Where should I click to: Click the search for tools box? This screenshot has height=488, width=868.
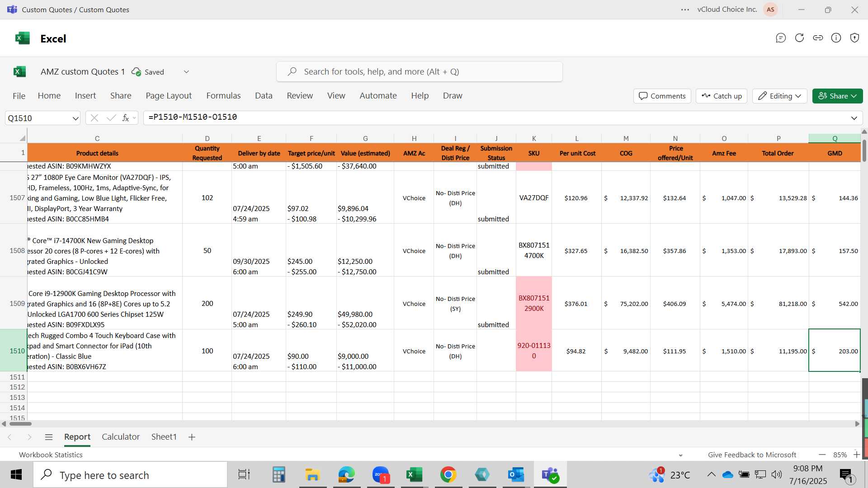pos(419,72)
